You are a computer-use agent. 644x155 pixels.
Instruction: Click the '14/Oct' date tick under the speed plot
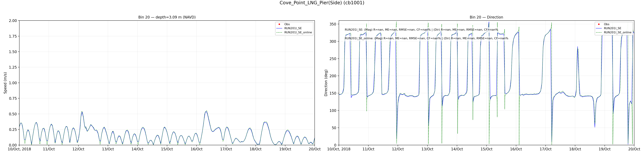(138, 149)
